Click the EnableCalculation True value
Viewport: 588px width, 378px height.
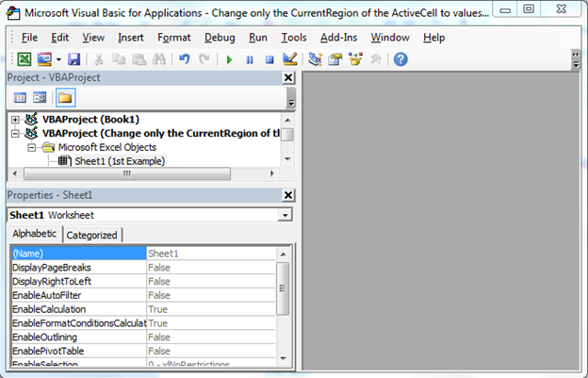click(211, 309)
